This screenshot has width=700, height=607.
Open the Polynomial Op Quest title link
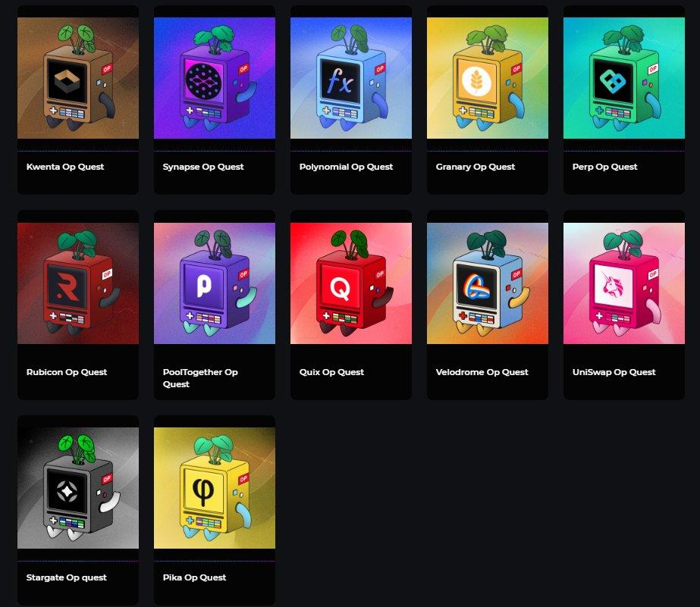[346, 167]
